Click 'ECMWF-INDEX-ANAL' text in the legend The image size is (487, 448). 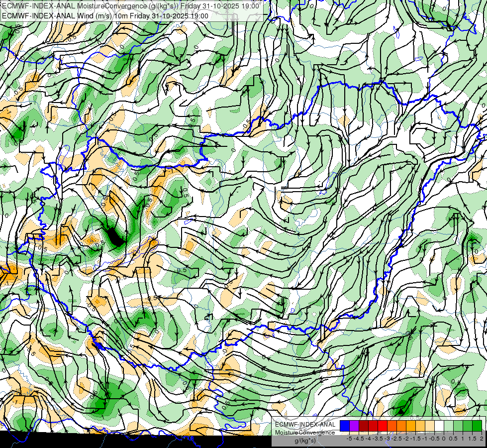click(x=305, y=425)
